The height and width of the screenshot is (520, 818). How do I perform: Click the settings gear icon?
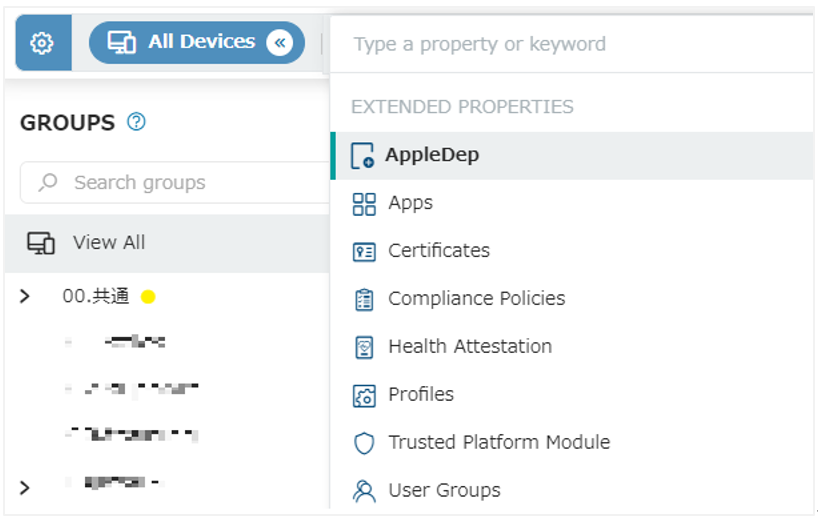[x=42, y=44]
